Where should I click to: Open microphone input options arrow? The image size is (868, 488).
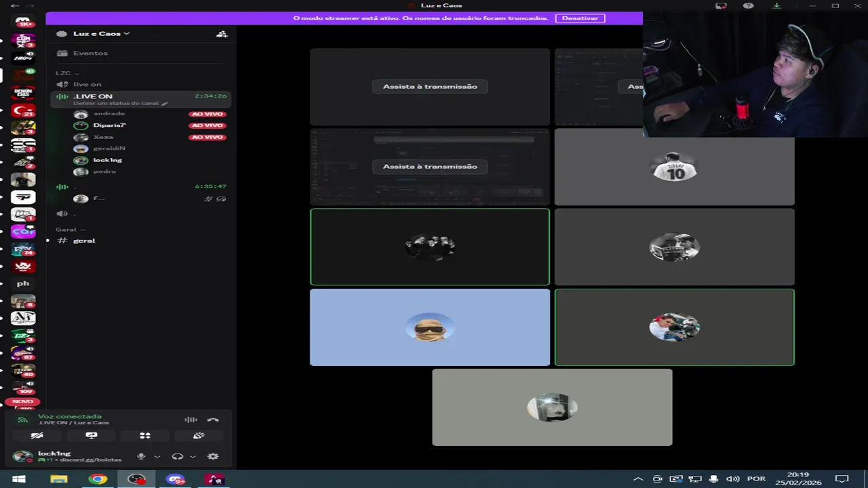point(157,457)
